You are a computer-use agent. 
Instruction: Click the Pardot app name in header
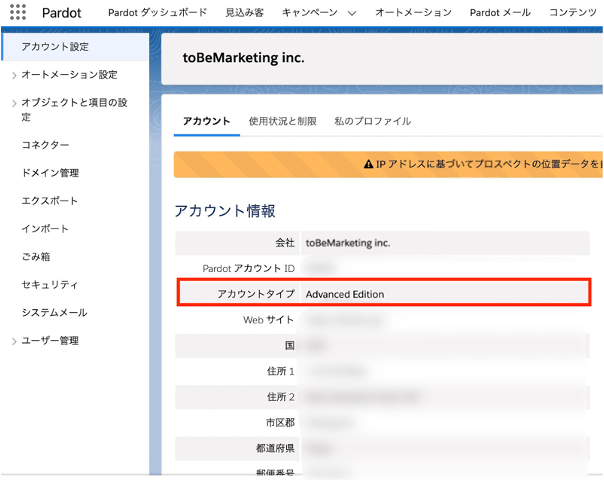point(62,13)
